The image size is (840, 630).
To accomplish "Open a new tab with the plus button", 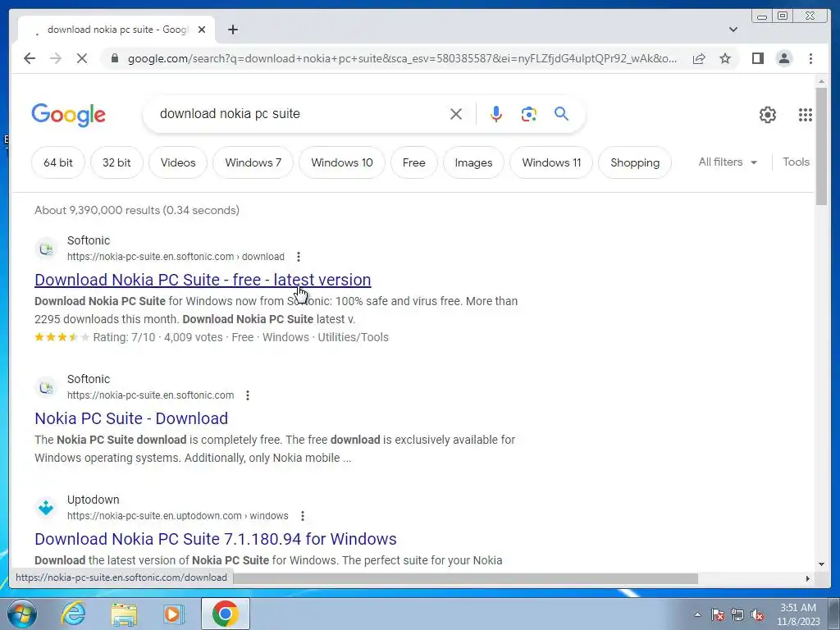I will [232, 30].
